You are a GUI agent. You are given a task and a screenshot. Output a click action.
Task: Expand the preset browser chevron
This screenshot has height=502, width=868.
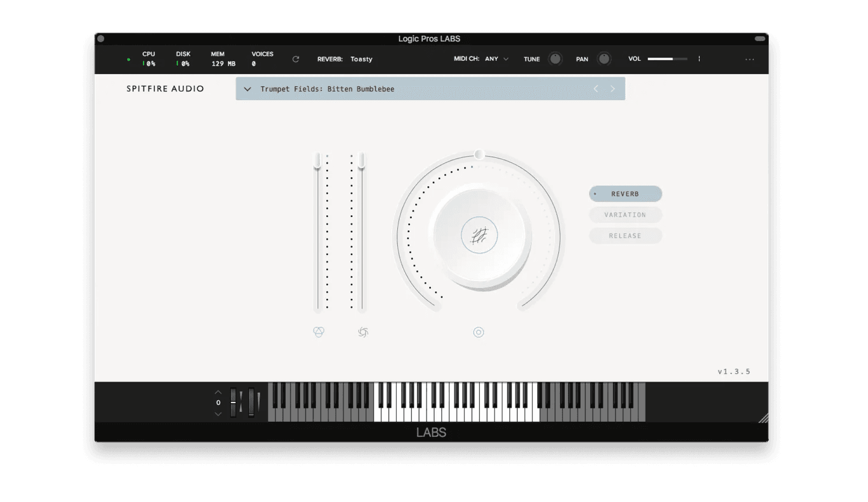click(x=247, y=89)
